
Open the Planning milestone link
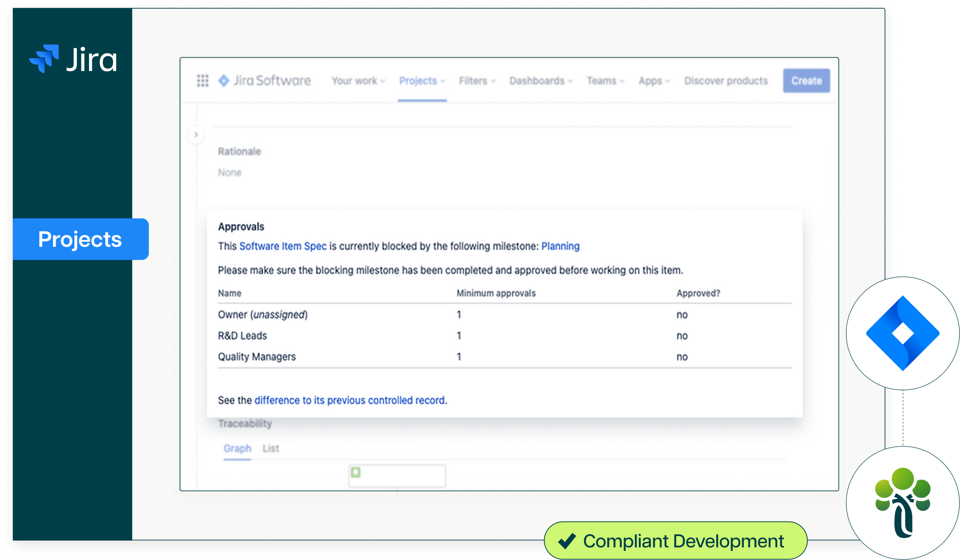(x=560, y=246)
